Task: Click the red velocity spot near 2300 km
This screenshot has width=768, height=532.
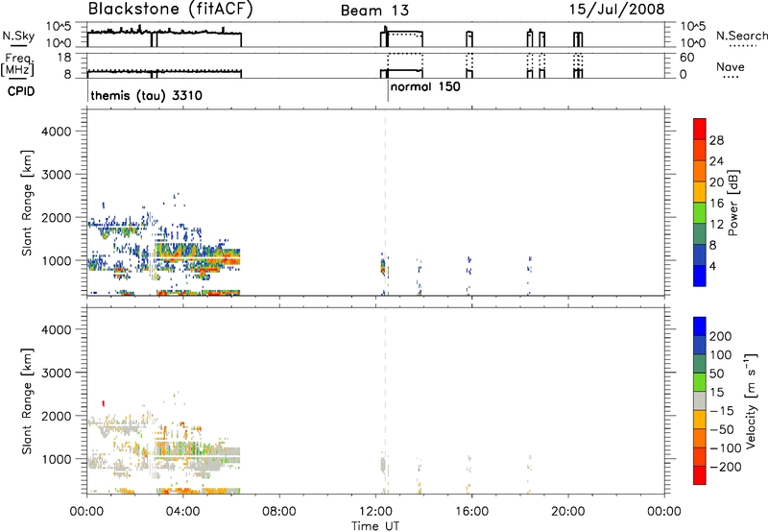Action: 104,403
